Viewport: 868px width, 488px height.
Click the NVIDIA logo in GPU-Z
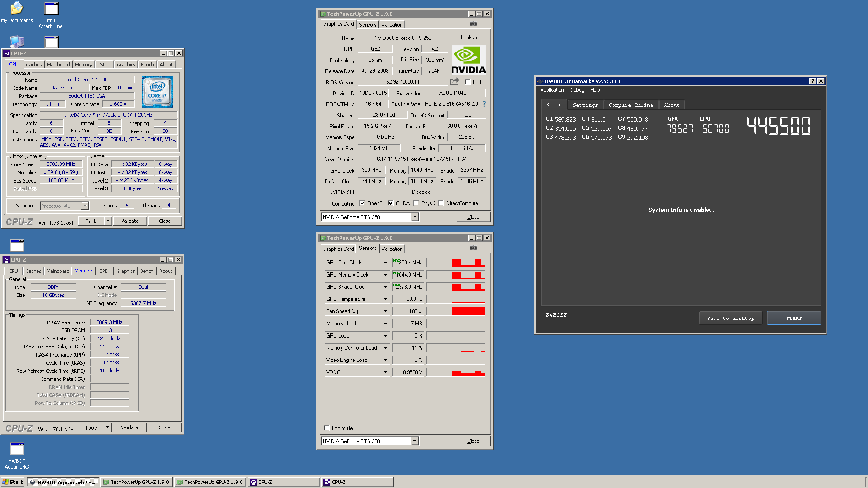point(468,60)
